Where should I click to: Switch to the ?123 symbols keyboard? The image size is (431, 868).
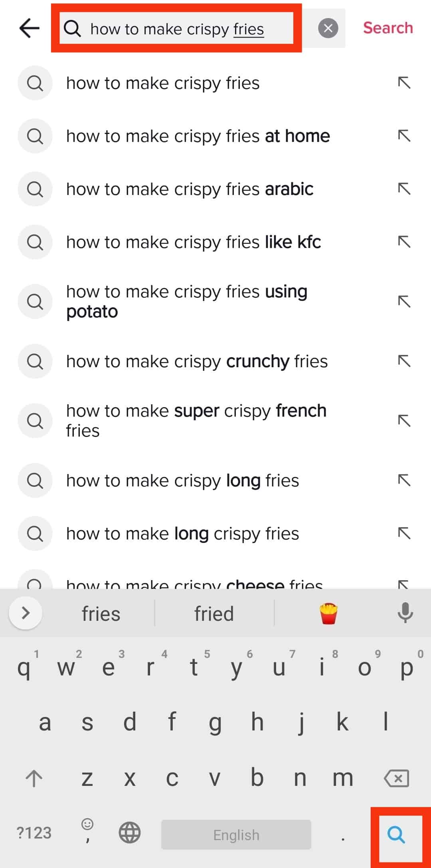tap(34, 833)
